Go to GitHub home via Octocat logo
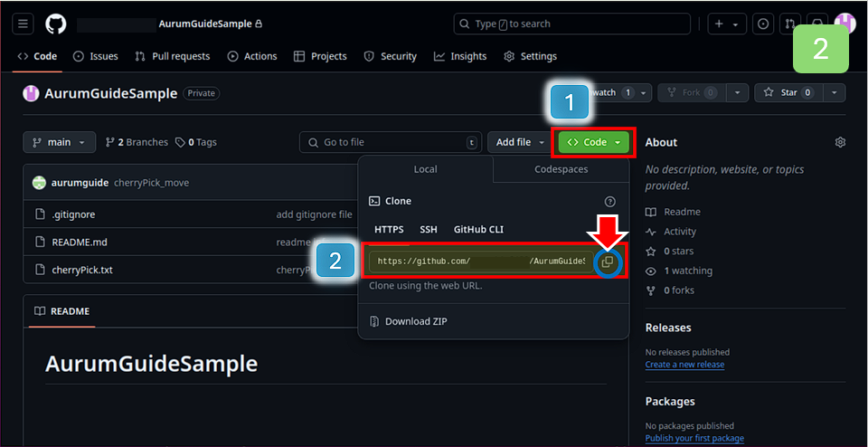This screenshot has width=868, height=447. 55,24
